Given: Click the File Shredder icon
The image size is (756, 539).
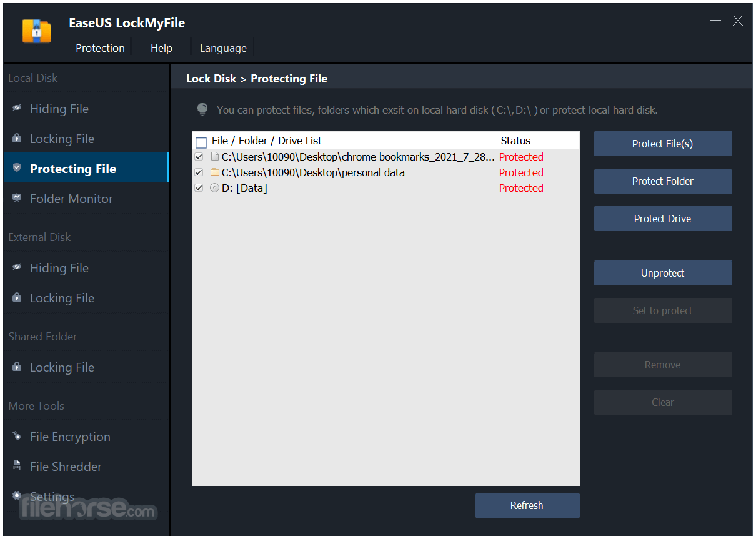Looking at the screenshot, I should coord(17,466).
